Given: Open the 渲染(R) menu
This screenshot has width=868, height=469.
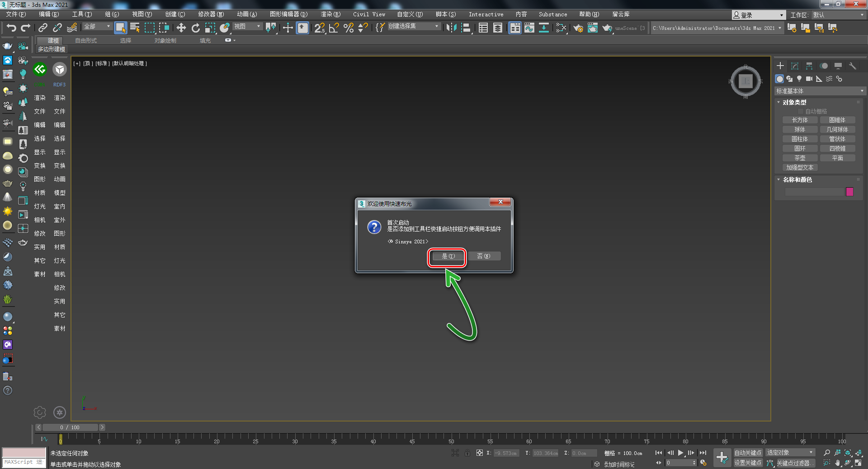Looking at the screenshot, I should [330, 14].
